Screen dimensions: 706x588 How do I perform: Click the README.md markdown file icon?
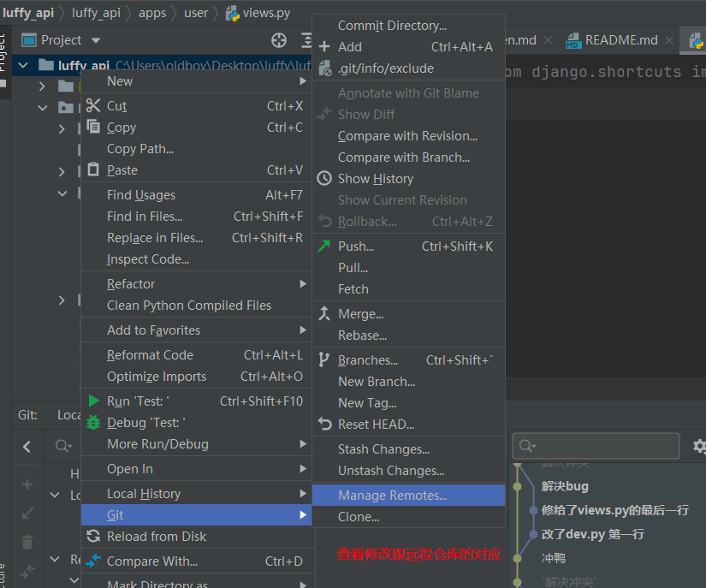[573, 40]
